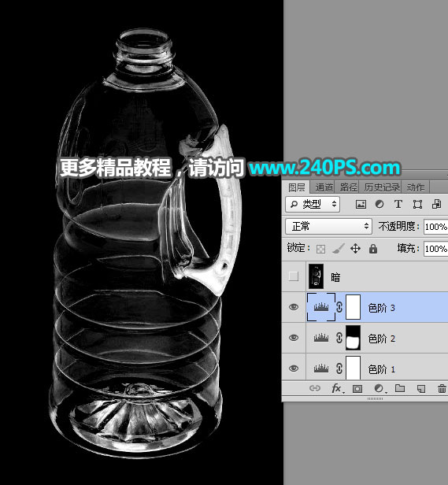Click the 填充 fill value field

pyautogui.click(x=435, y=249)
